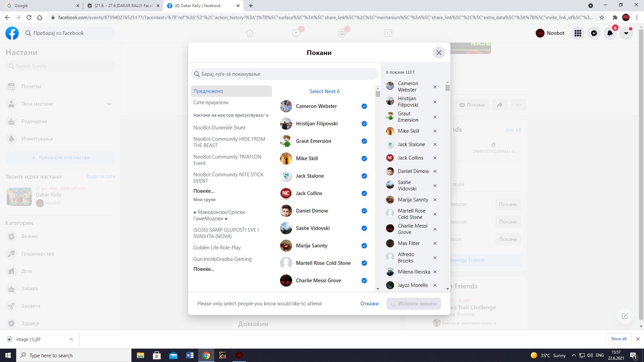Image resolution: width=644 pixels, height=362 pixels.
Task: Expand Твои настани sidebar chevron
Action: tap(109, 104)
